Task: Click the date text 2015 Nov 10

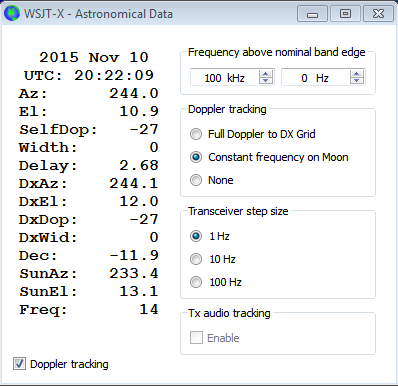Action: (x=94, y=57)
